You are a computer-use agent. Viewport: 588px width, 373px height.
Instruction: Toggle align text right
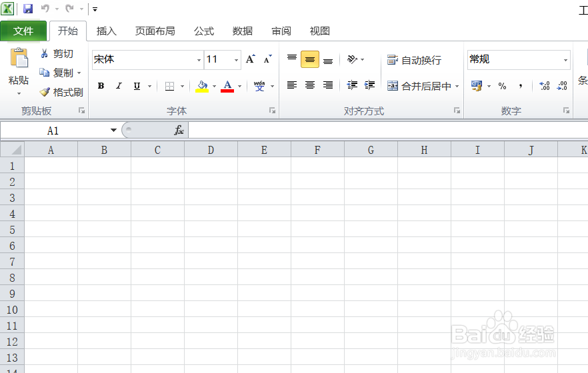click(328, 85)
